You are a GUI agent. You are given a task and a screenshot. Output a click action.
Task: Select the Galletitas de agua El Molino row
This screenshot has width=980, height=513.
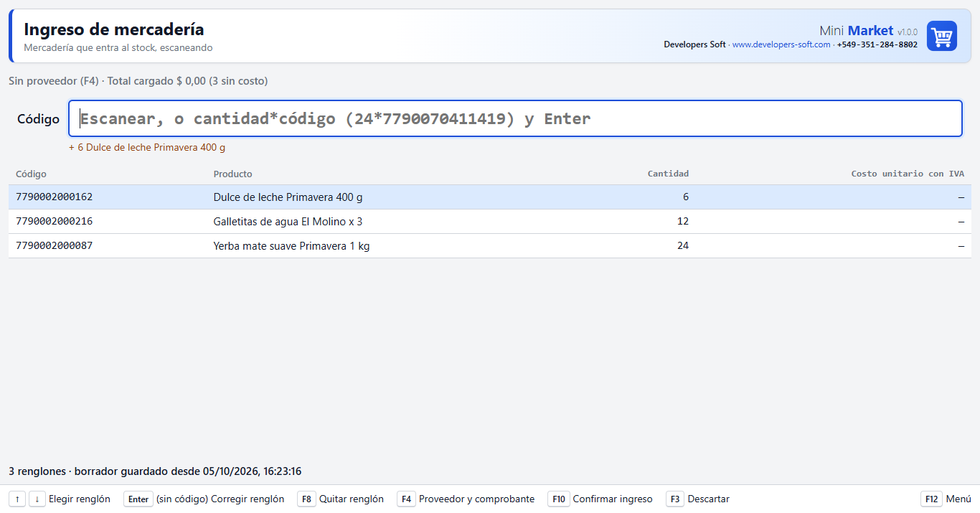pos(490,222)
